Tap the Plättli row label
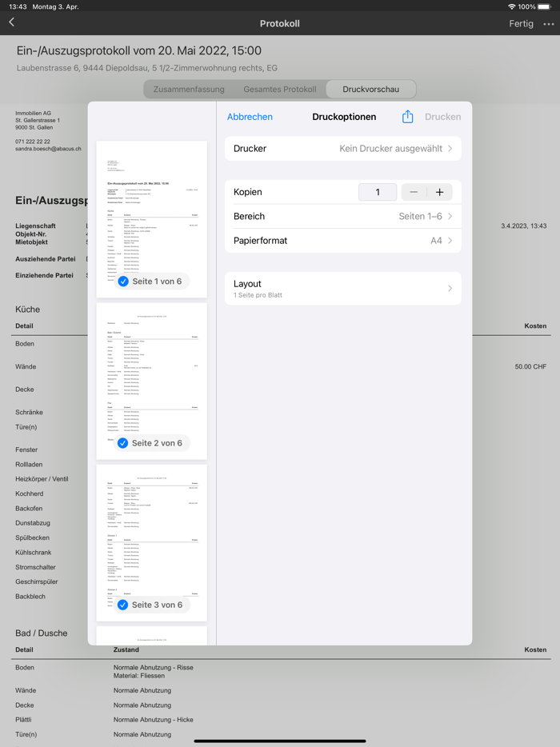560x747 pixels. tap(23, 720)
